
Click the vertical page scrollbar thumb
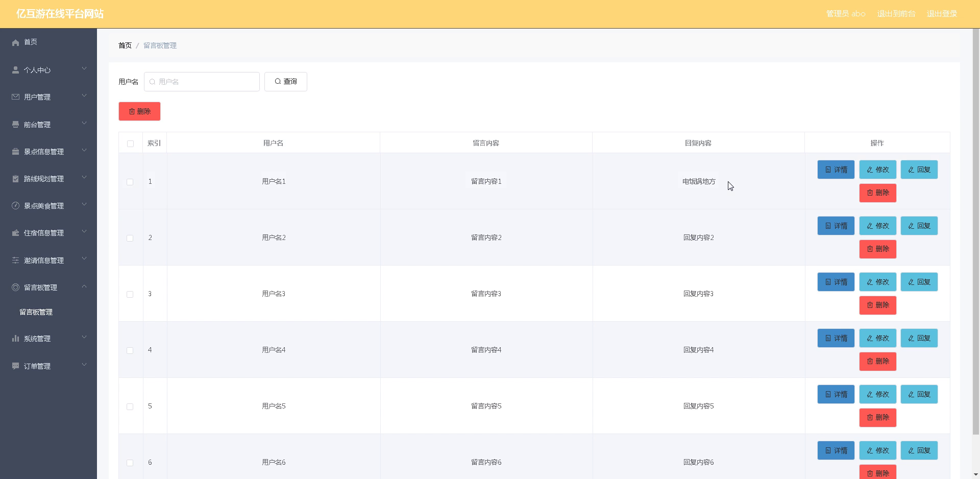(976, 232)
